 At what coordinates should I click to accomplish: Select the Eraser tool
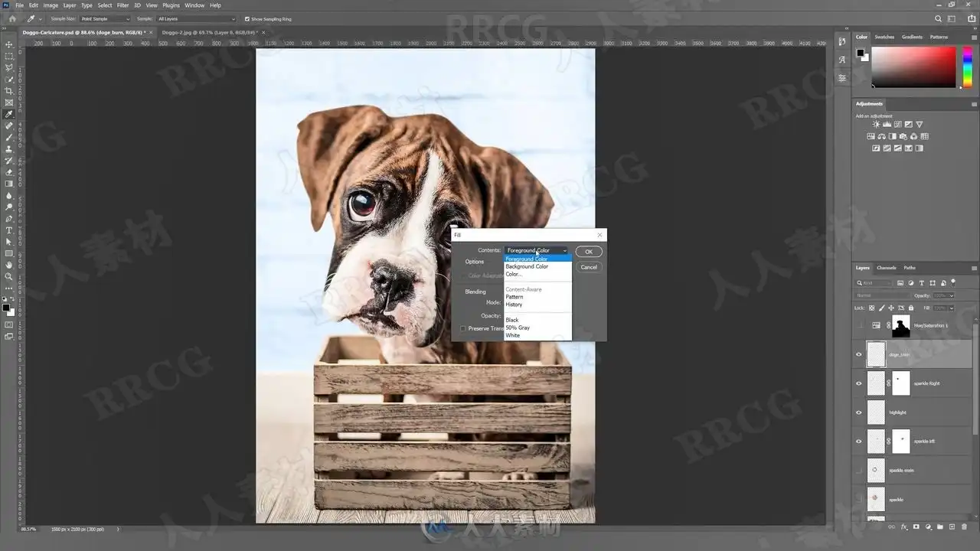click(9, 172)
